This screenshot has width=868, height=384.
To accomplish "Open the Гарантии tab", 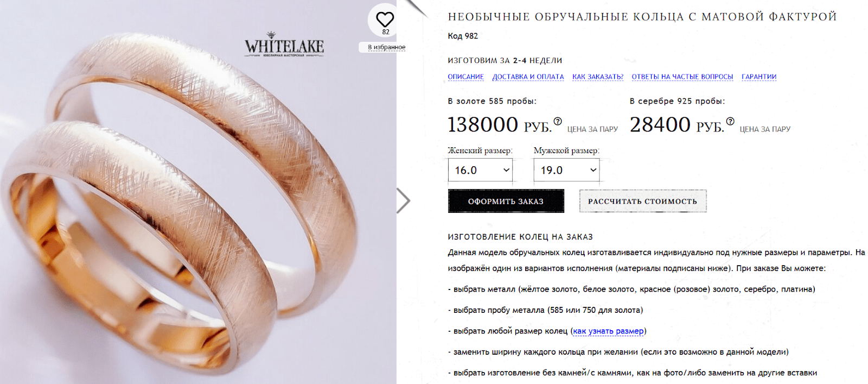I will click(759, 77).
